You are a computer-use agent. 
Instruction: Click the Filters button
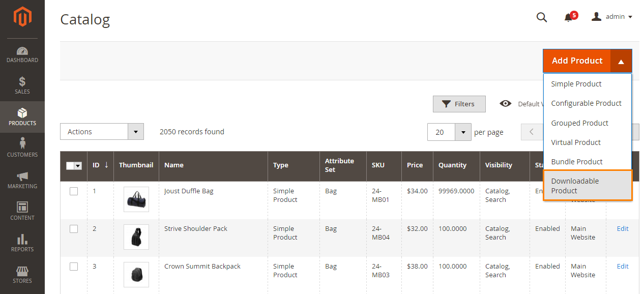(x=459, y=104)
